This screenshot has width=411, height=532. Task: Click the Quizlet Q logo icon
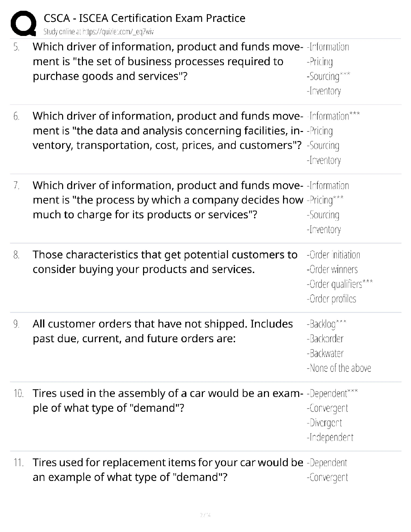pos(23,24)
